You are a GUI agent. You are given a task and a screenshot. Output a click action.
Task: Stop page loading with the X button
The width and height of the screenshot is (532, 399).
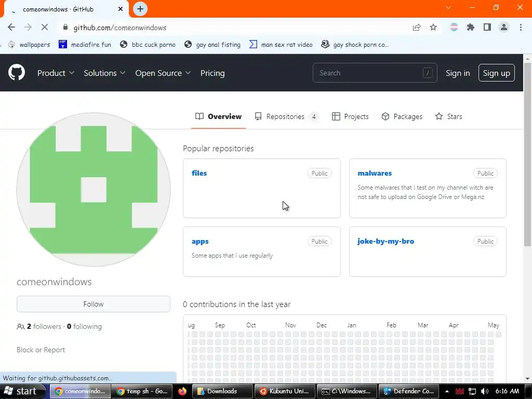(x=45, y=28)
